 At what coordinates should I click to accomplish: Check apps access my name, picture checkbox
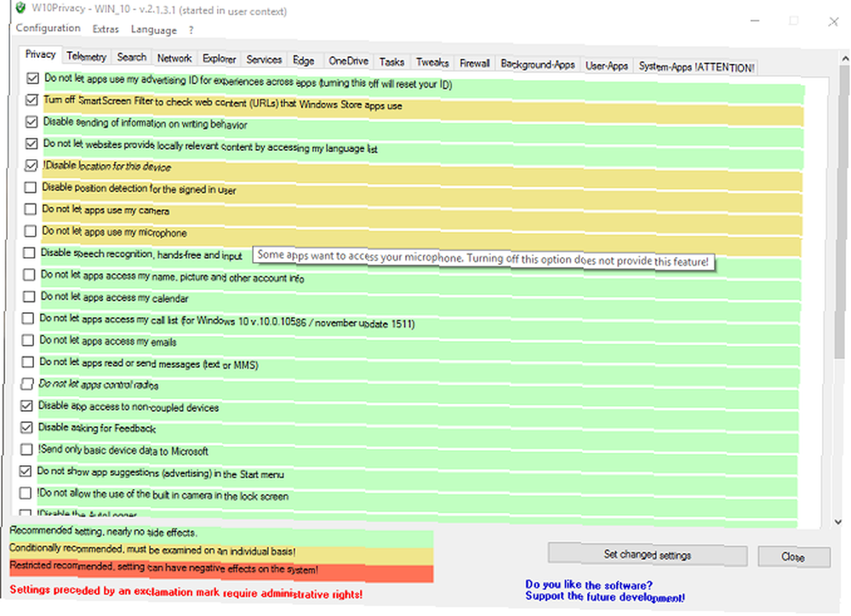point(29,275)
